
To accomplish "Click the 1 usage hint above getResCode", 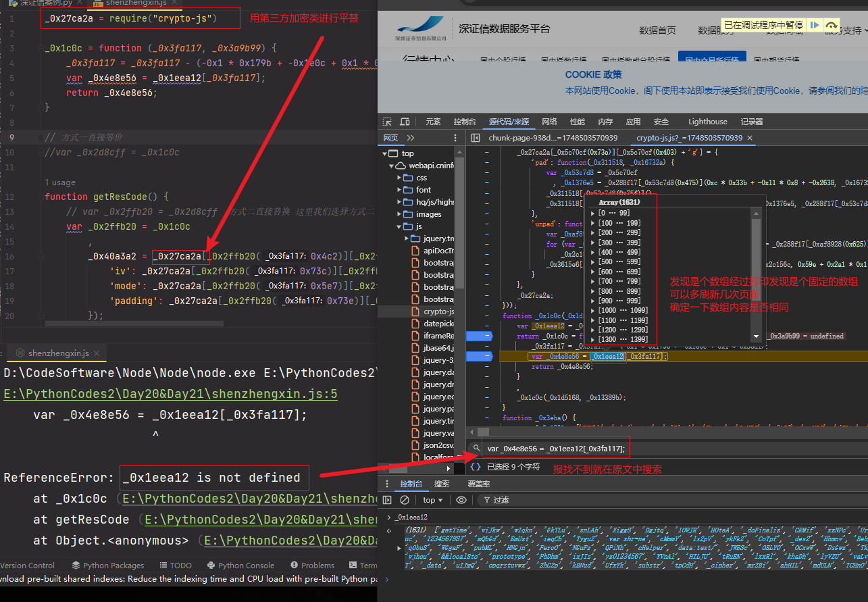I will click(60, 182).
